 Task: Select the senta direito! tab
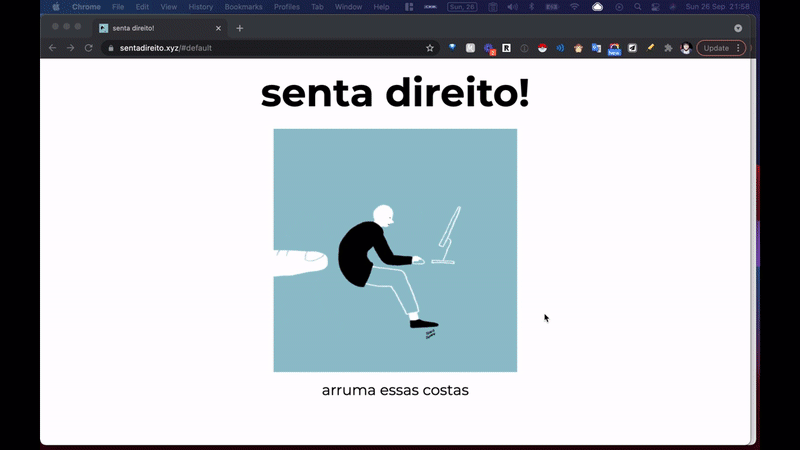pos(159,28)
